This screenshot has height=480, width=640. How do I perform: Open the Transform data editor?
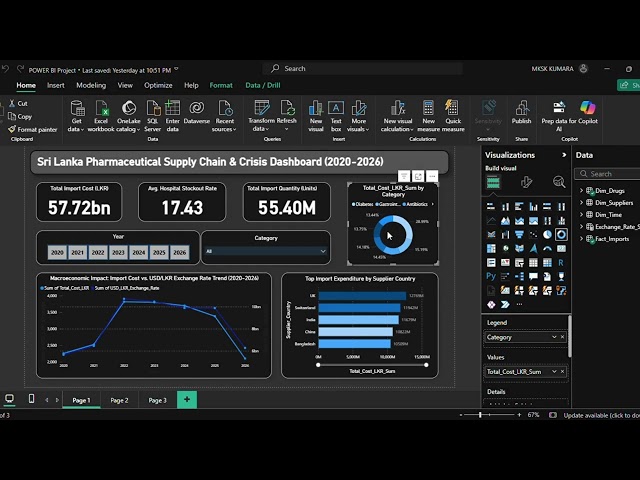point(261,116)
